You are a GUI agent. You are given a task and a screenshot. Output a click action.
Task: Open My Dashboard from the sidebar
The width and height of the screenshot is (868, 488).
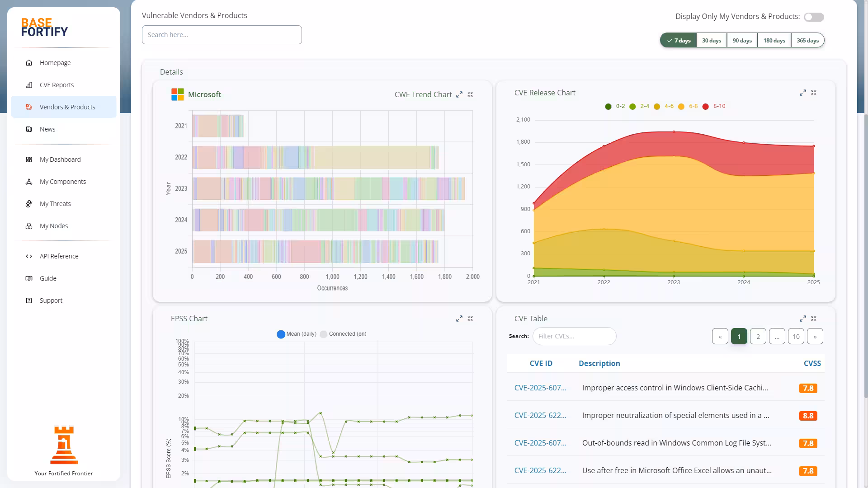[x=29, y=159]
